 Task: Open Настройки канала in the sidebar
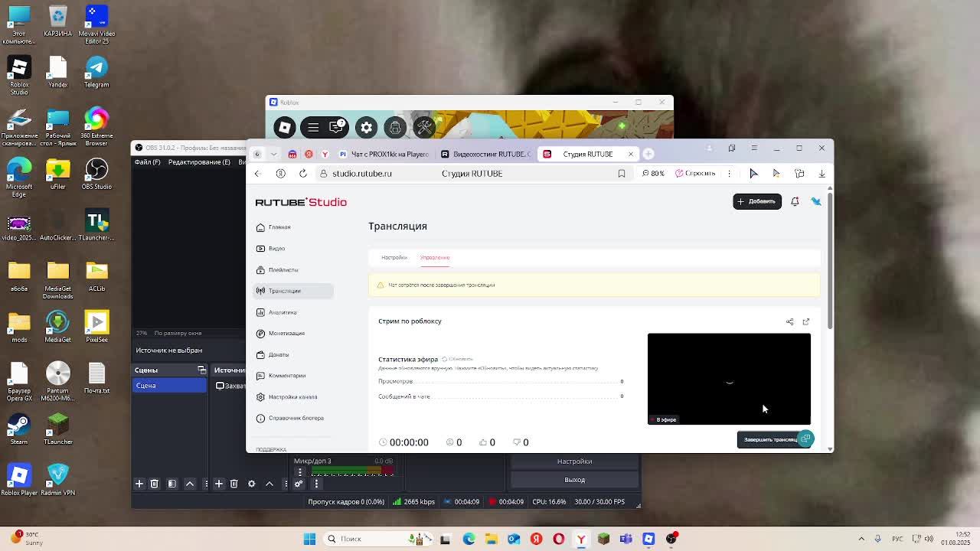click(x=293, y=397)
